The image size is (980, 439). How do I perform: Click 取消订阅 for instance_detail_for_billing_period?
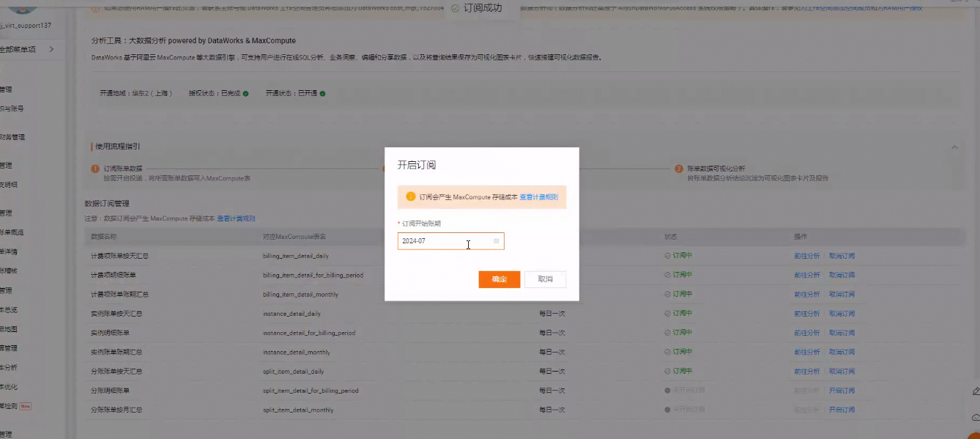pyautogui.click(x=842, y=333)
